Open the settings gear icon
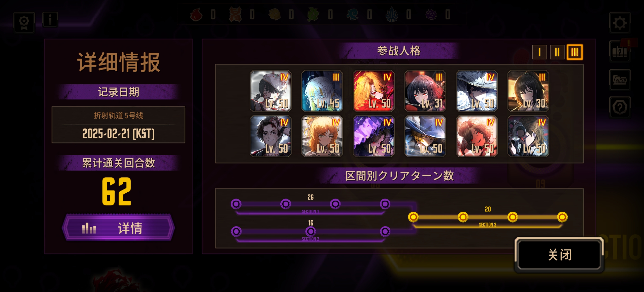 (x=619, y=23)
